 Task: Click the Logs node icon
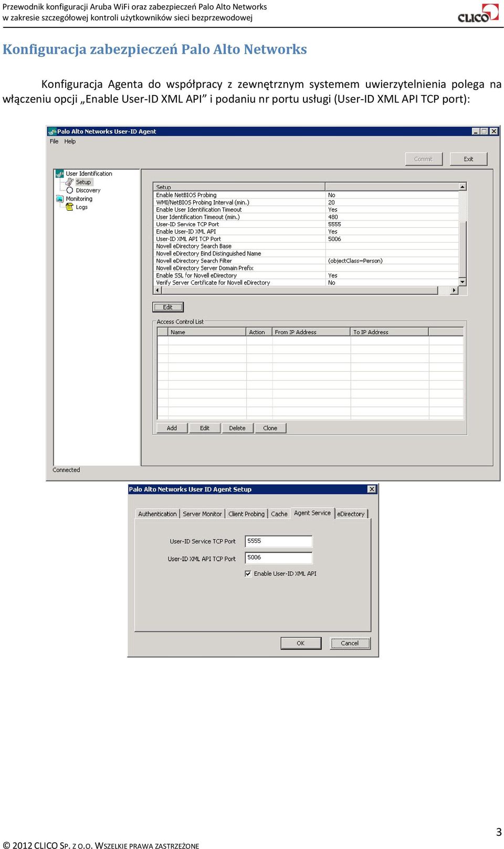pos(70,207)
